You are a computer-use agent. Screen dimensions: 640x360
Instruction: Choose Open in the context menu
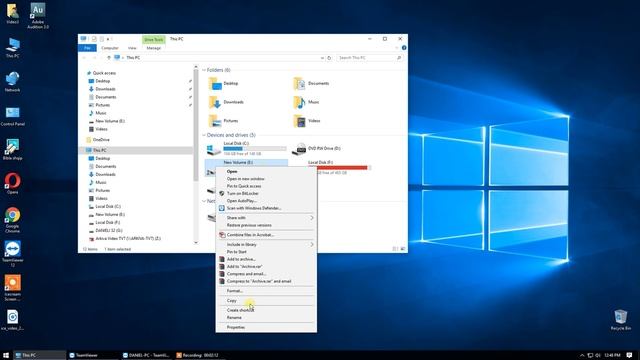[x=266, y=171]
